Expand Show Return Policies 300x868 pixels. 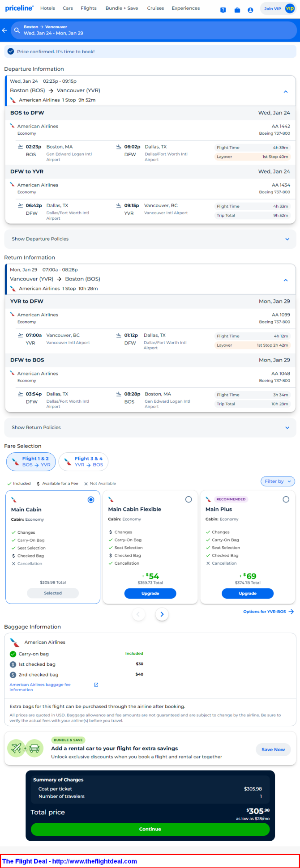tap(150, 427)
